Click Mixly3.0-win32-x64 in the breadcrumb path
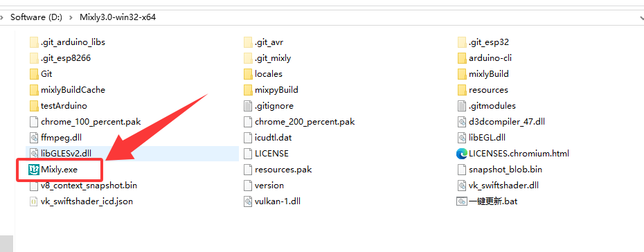The width and height of the screenshot is (644, 252). (x=118, y=17)
